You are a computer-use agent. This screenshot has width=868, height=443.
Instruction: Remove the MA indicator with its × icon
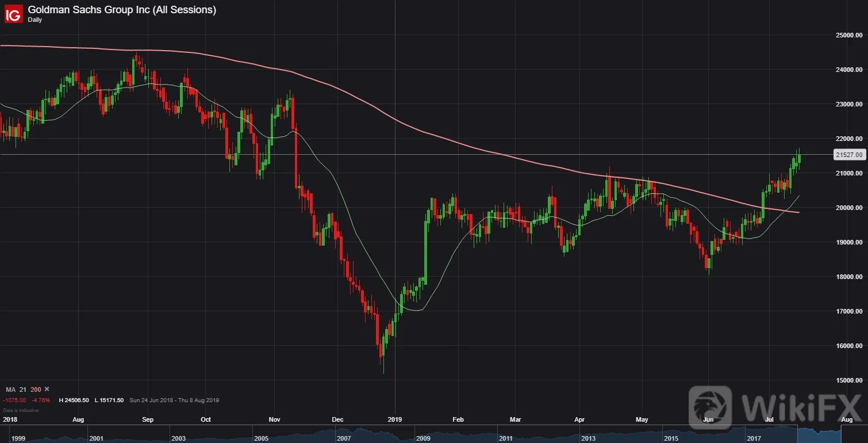(47, 389)
